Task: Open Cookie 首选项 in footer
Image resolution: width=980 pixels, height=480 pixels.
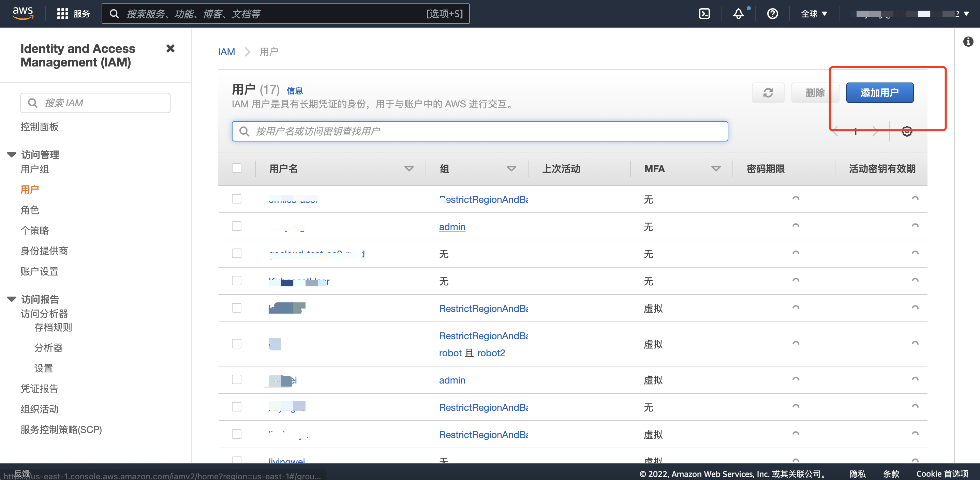Action: pyautogui.click(x=942, y=474)
